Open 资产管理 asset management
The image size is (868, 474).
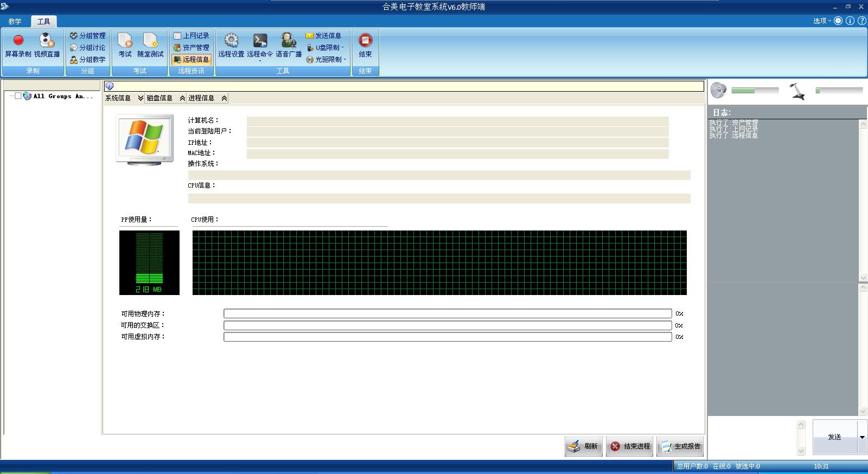click(192, 48)
